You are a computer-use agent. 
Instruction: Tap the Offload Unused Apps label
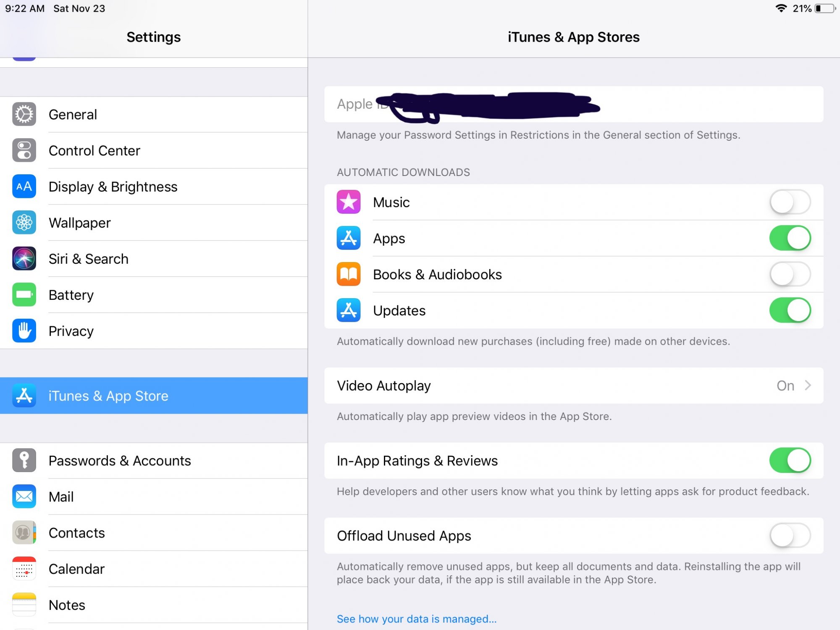point(404,535)
